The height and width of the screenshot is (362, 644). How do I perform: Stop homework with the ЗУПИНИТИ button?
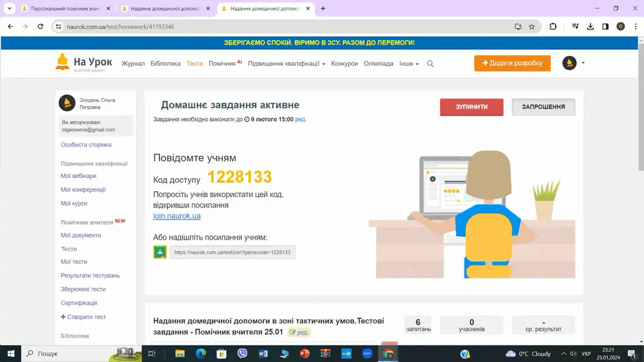471,107
